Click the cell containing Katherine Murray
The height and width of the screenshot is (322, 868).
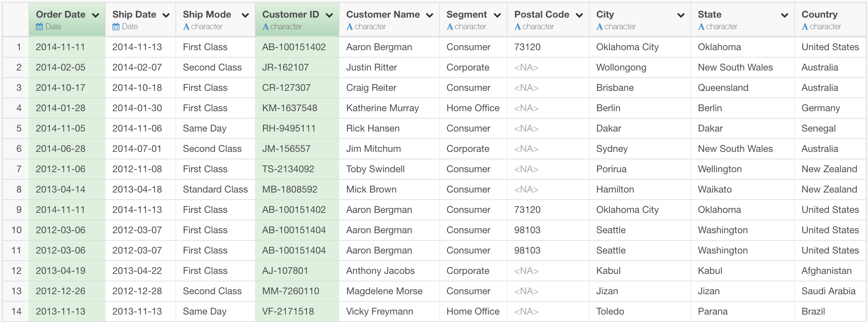tap(382, 108)
